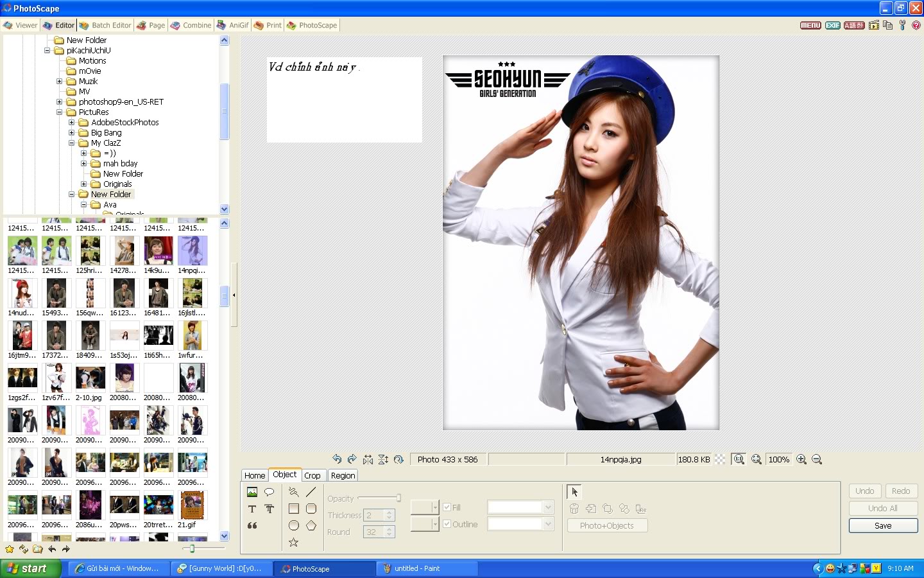Click the Rotate counter-clockwise icon
The image size is (924, 578).
[x=337, y=459]
